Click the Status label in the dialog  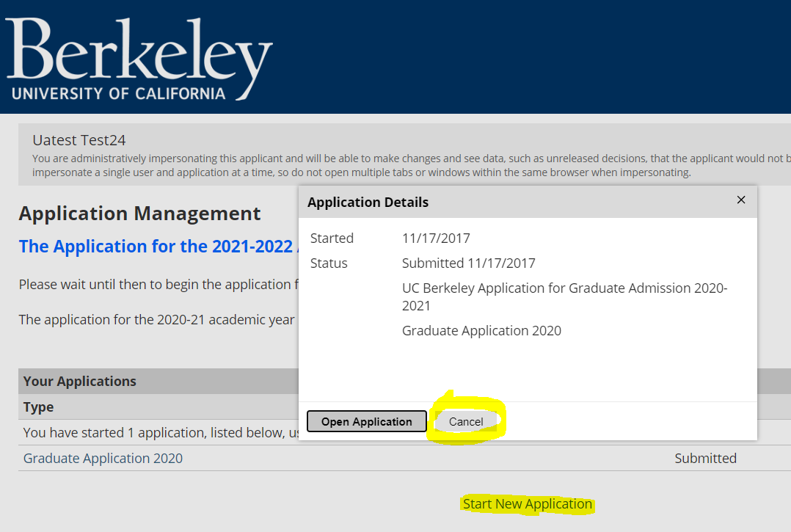(329, 263)
